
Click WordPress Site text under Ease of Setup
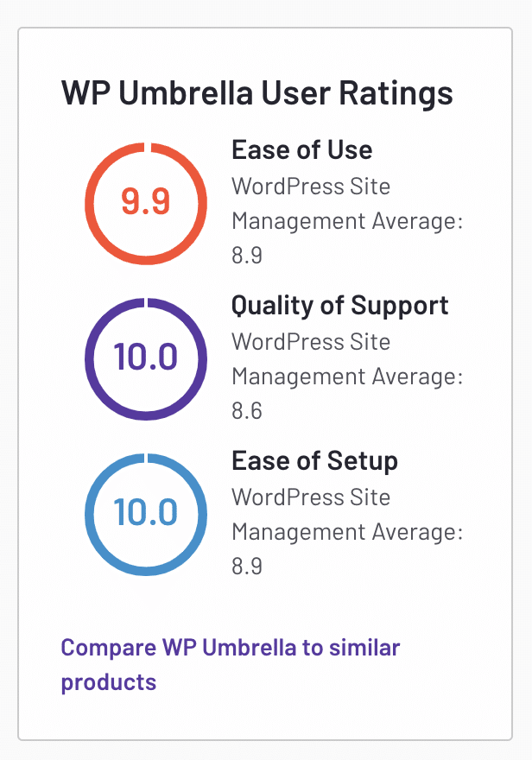(311, 497)
